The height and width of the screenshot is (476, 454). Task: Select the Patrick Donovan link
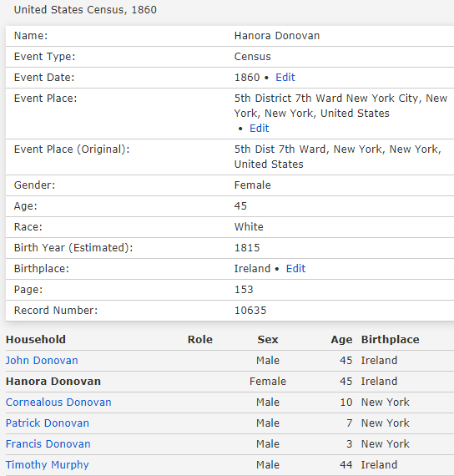coord(48,423)
